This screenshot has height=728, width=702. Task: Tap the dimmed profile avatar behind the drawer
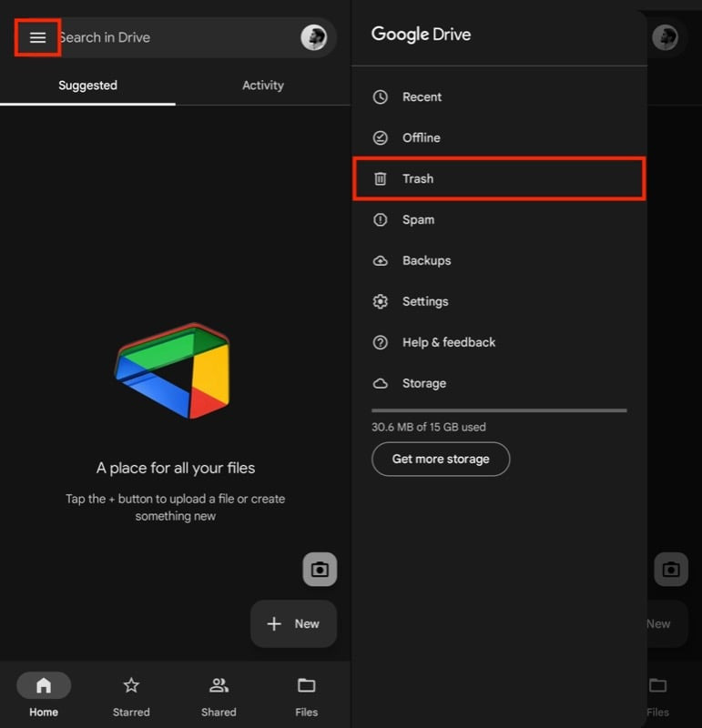click(665, 37)
